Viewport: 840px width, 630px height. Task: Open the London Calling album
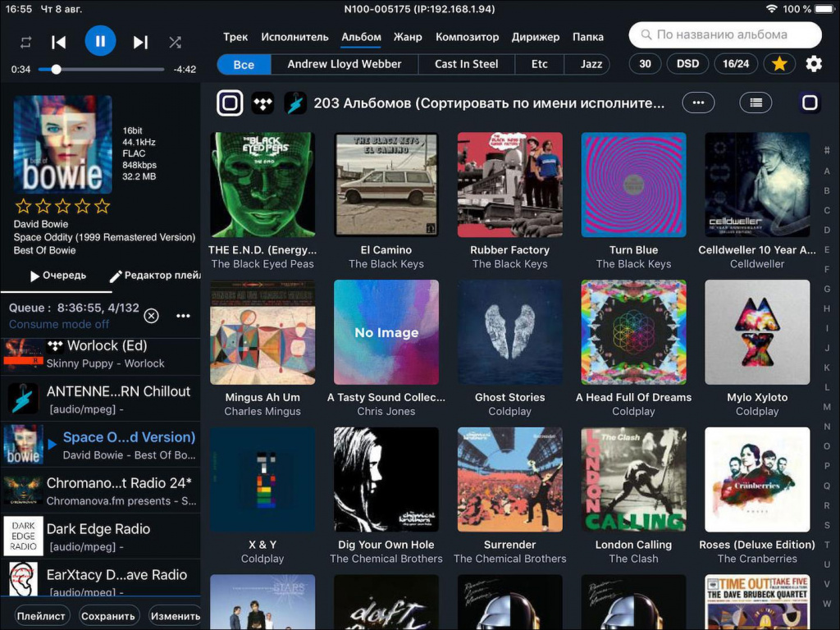[633, 480]
